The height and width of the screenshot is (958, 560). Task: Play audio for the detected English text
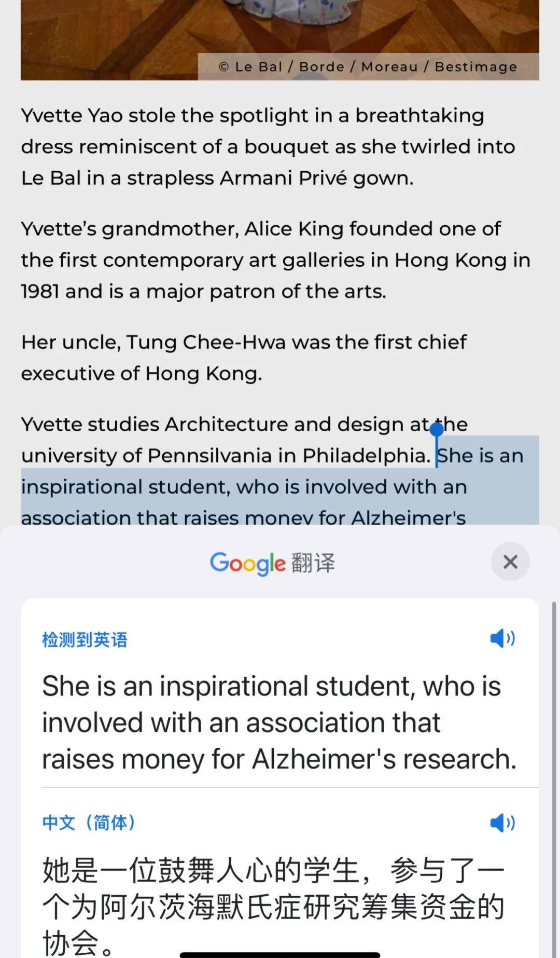[502, 638]
